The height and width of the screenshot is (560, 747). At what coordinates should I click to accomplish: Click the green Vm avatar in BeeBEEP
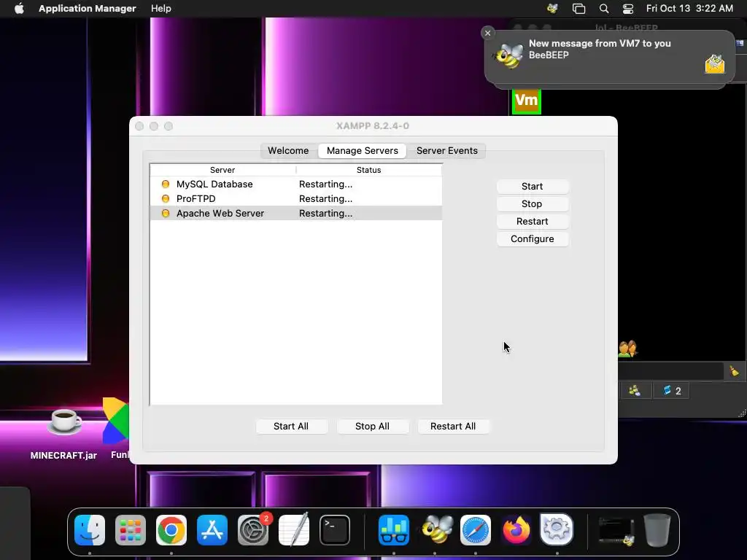click(527, 101)
